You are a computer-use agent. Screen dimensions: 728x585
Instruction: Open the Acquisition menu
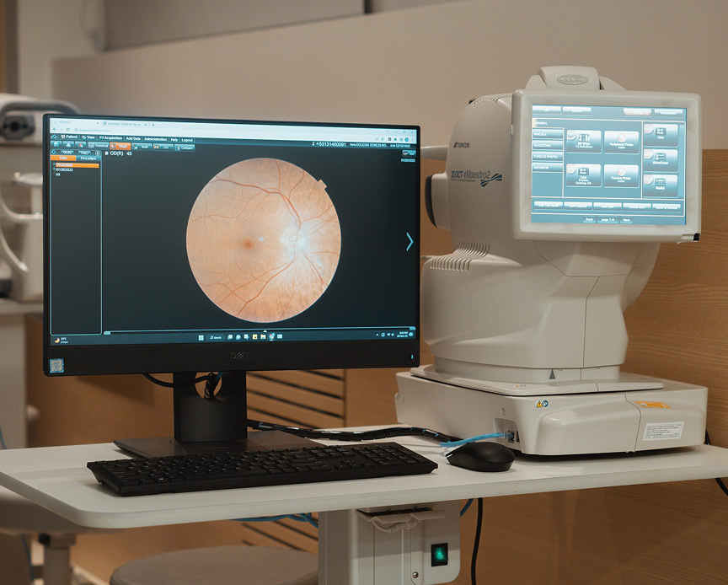coord(110,137)
